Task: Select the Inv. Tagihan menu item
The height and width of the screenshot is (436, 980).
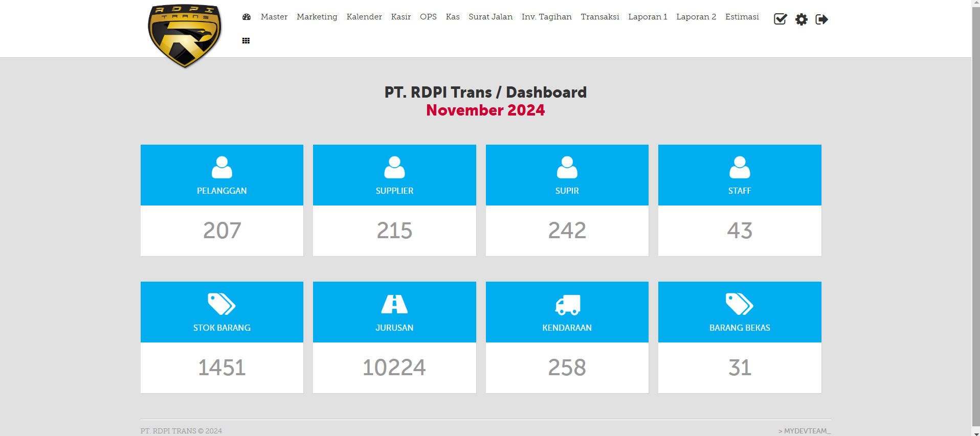Action: 547,17
